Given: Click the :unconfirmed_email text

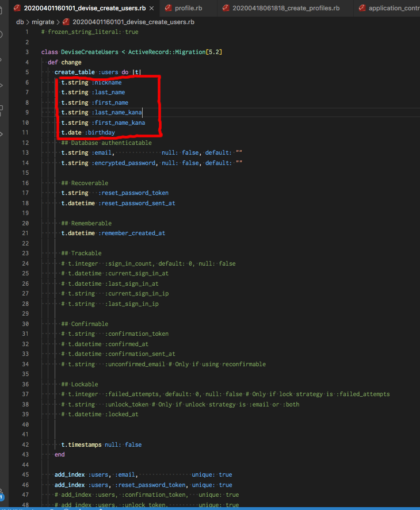Looking at the screenshot, I should point(135,365).
